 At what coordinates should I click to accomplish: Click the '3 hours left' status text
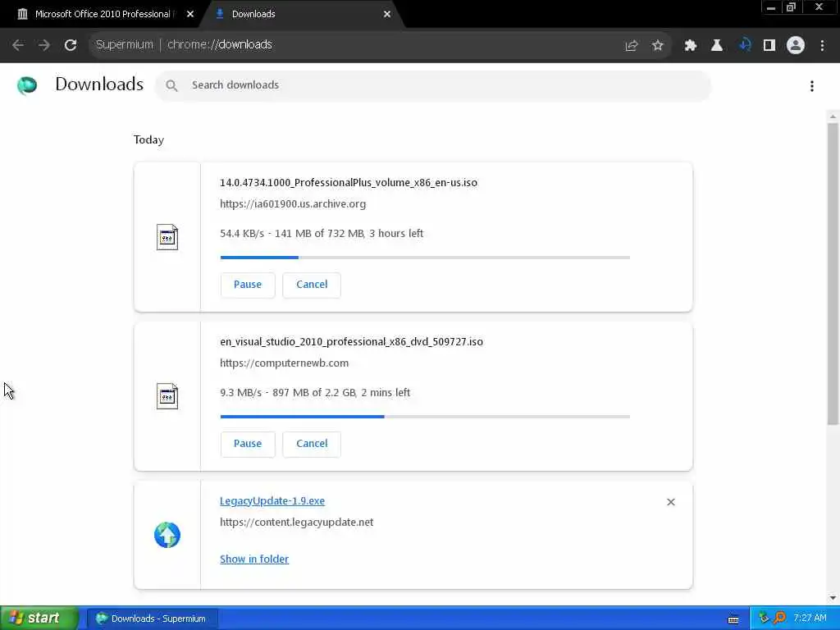click(x=396, y=234)
